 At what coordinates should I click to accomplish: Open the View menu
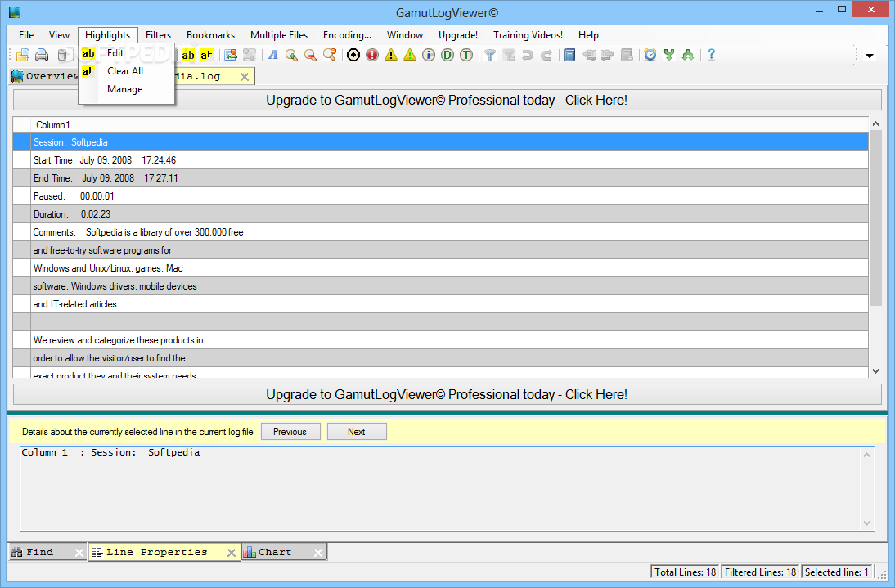pyautogui.click(x=60, y=35)
